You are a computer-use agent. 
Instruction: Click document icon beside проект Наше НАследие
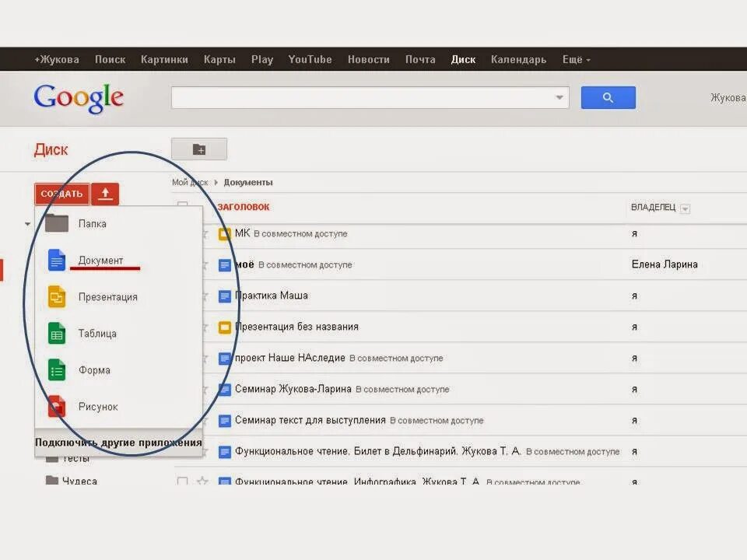click(224, 358)
